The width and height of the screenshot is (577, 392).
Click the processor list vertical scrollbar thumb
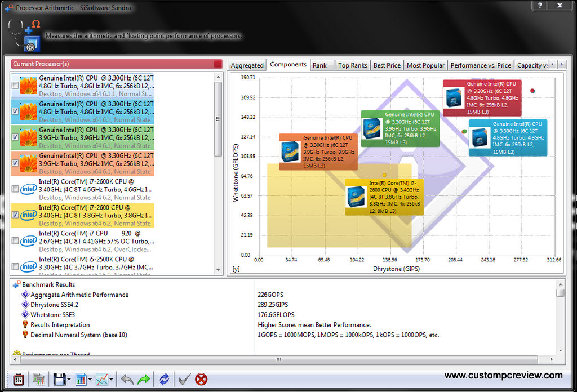(218, 119)
